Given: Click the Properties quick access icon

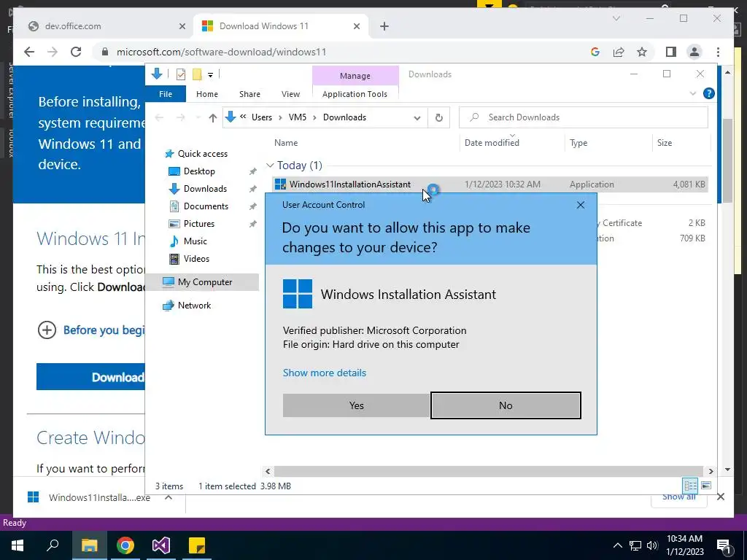Looking at the screenshot, I should coord(181,74).
